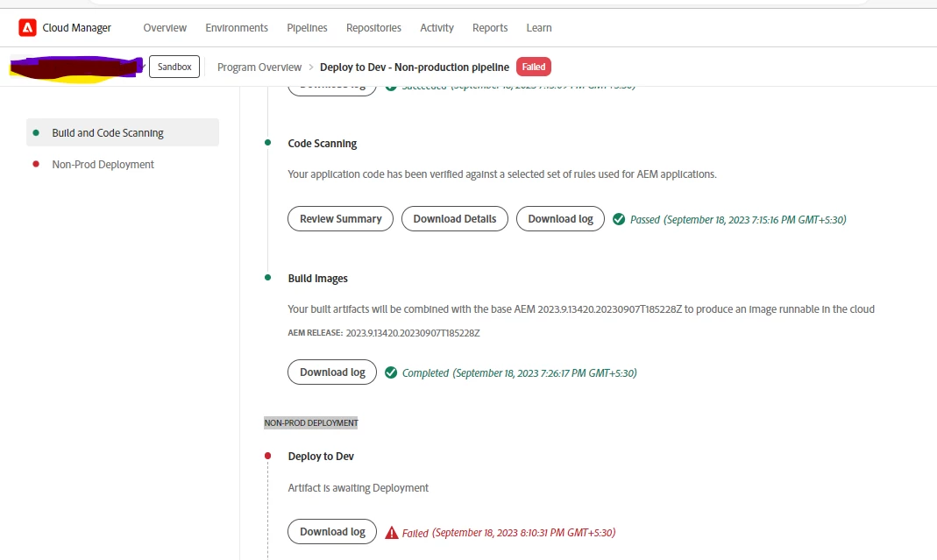Click the green check icon beside Completed

tap(391, 373)
